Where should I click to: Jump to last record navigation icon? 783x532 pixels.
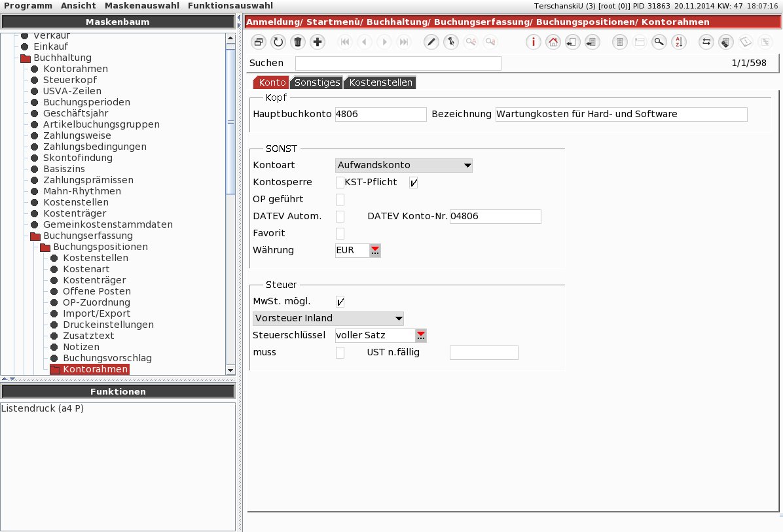pyautogui.click(x=404, y=42)
